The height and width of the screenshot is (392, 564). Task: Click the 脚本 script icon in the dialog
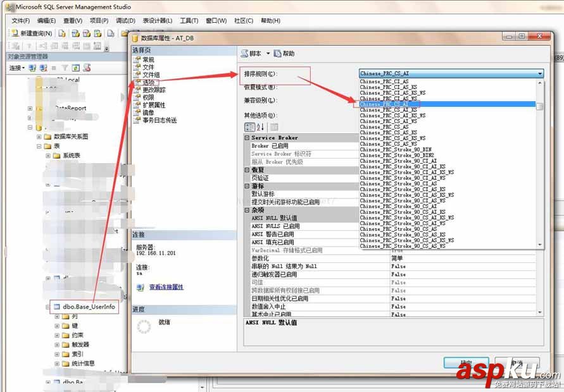pyautogui.click(x=244, y=54)
